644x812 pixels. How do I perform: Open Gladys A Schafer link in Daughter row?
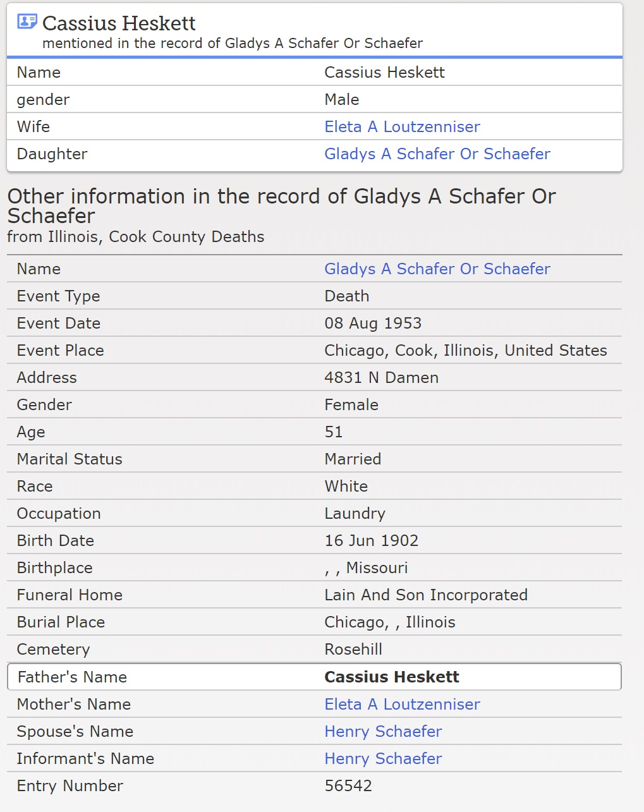tap(437, 154)
